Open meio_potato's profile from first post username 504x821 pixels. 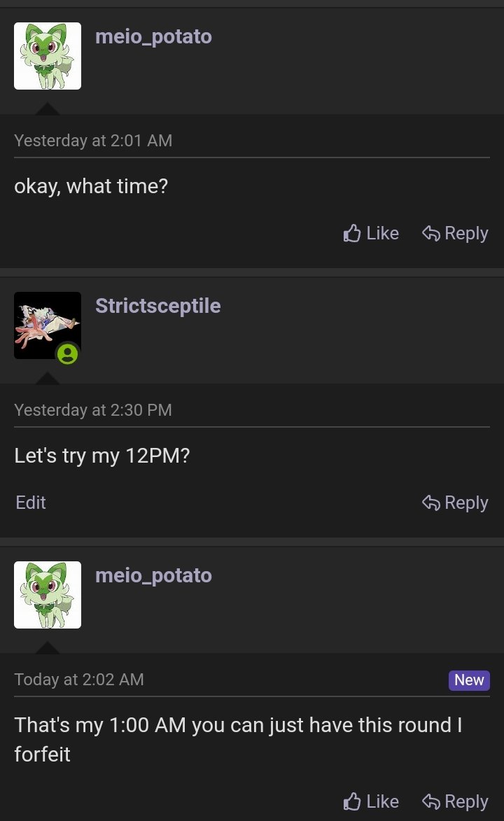(153, 36)
